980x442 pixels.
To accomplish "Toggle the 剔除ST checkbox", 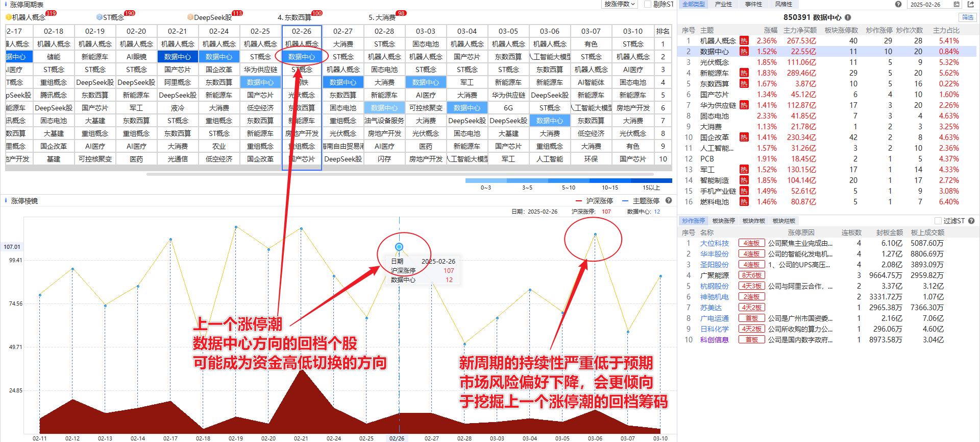I will tap(648, 4).
